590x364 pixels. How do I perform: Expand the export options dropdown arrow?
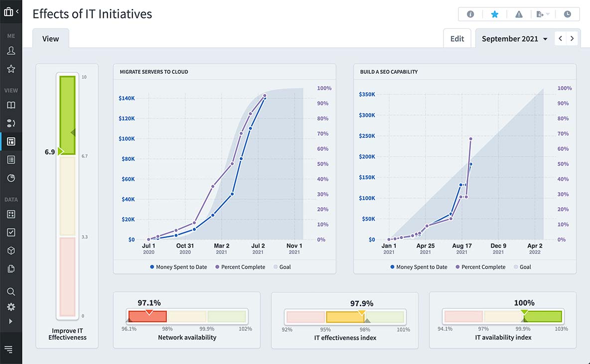tap(547, 14)
